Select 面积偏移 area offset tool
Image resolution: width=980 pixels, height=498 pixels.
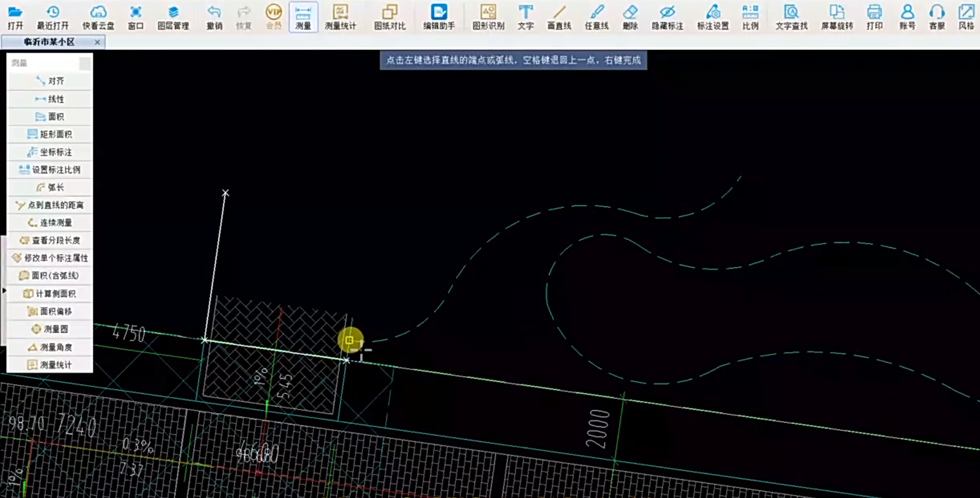[x=50, y=311]
